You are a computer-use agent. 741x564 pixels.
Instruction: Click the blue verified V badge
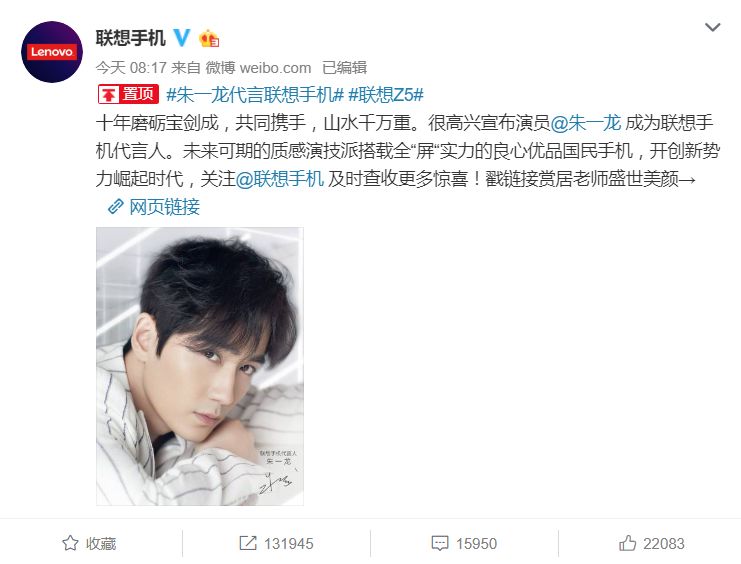coord(182,37)
